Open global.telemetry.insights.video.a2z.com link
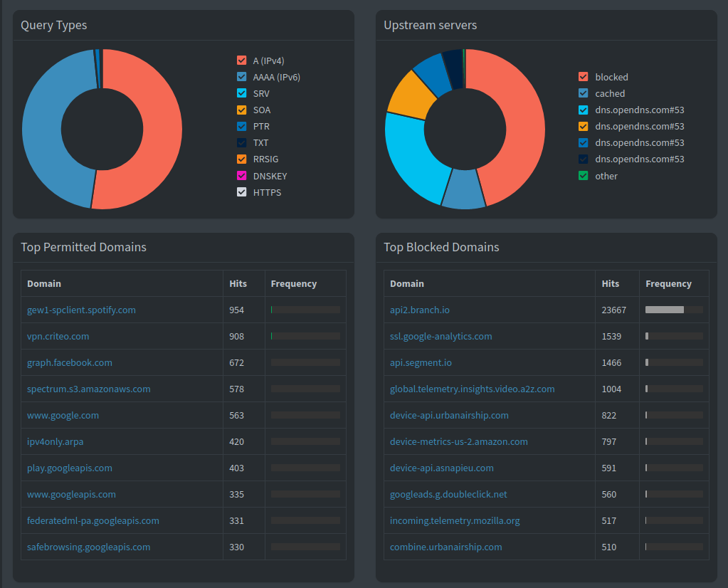This screenshot has width=728, height=588. 473,389
